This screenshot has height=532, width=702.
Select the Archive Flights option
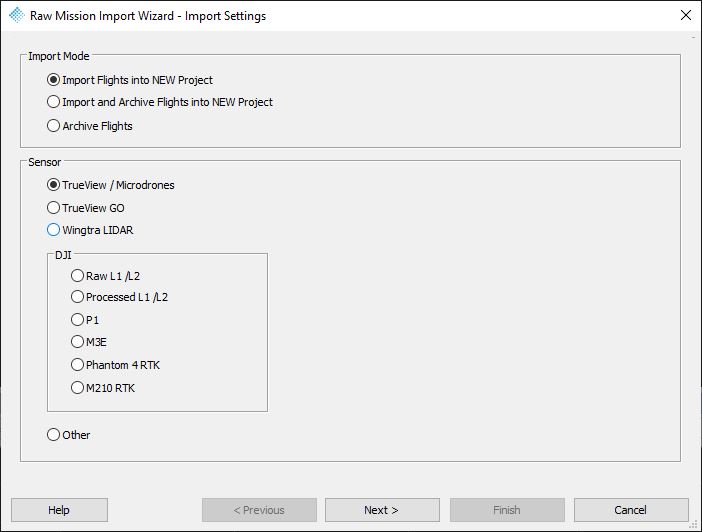[90, 126]
